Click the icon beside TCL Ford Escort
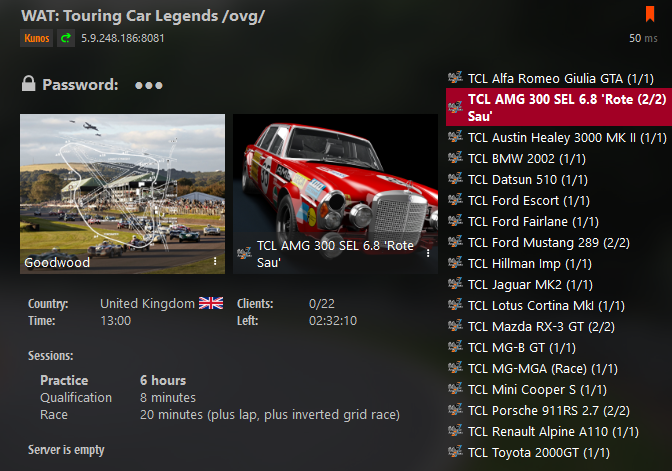The image size is (672, 471). point(455,200)
